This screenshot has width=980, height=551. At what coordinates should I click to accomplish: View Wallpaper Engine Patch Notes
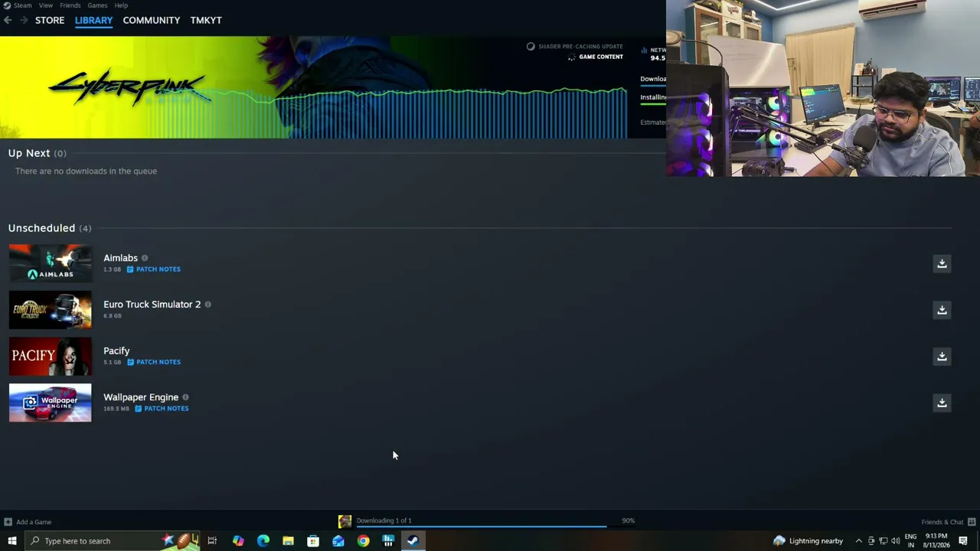[x=162, y=409]
